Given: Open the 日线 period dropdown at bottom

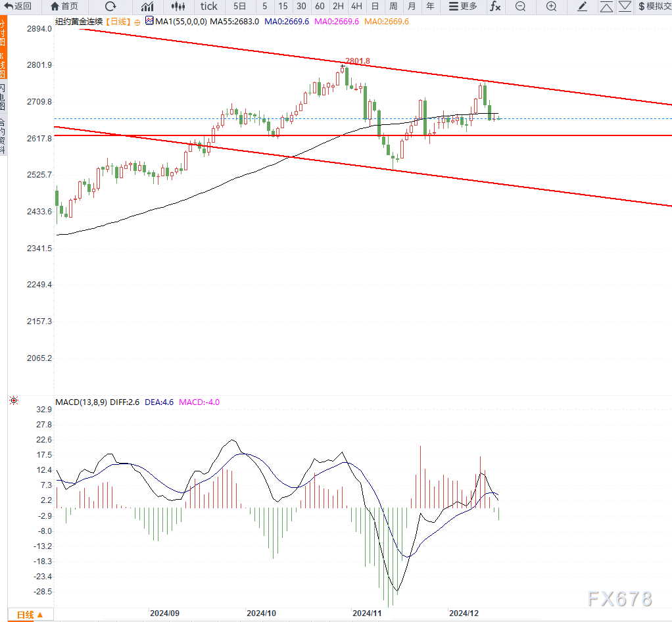Looking at the screenshot, I should (30, 615).
